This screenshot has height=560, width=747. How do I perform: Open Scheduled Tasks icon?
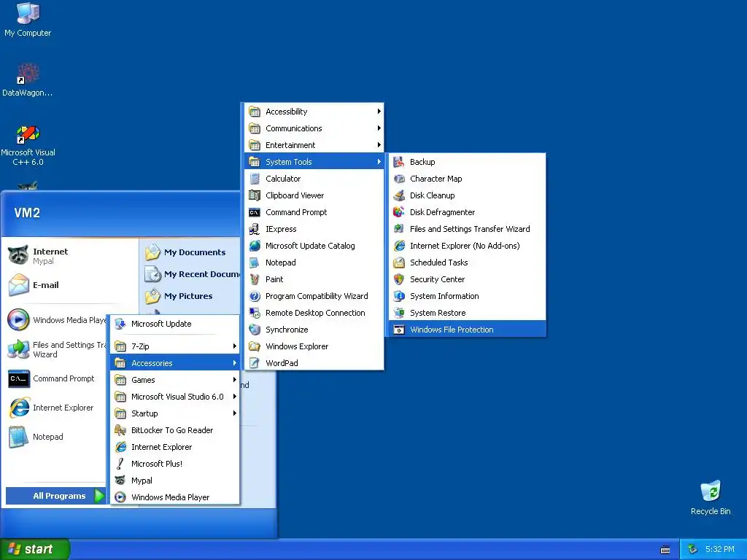[x=399, y=262]
